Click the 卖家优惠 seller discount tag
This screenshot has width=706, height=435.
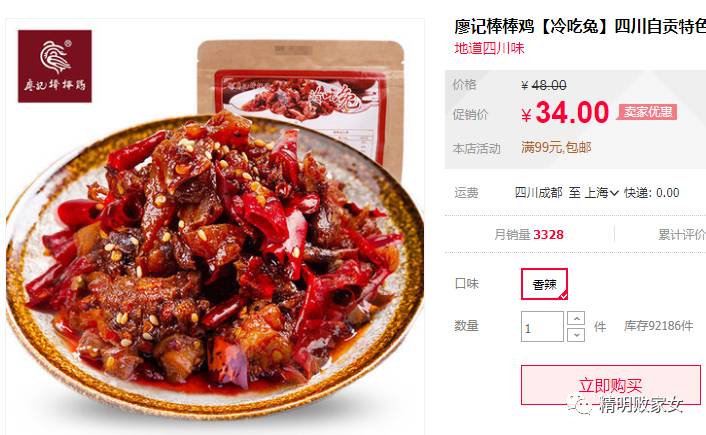tap(648, 112)
